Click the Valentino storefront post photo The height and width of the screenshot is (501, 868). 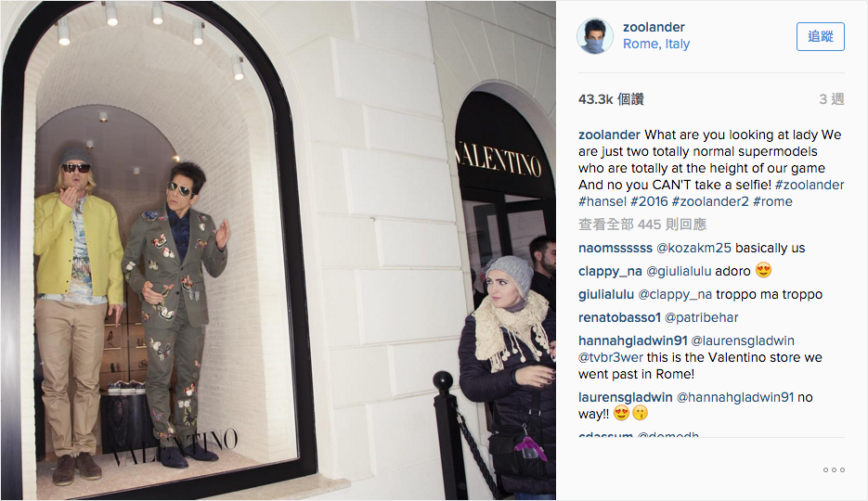tap(279, 250)
